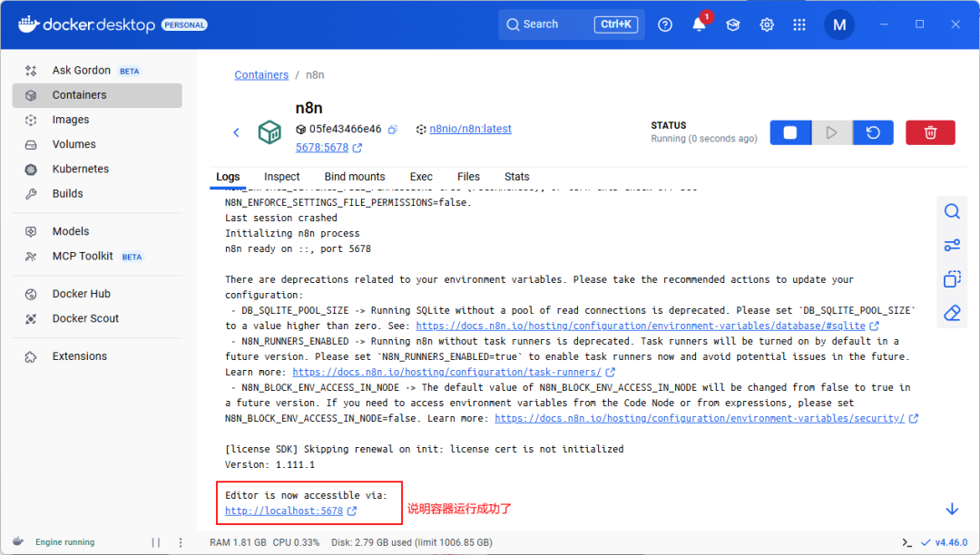
Task: Pause the Docker engine
Action: (x=156, y=542)
